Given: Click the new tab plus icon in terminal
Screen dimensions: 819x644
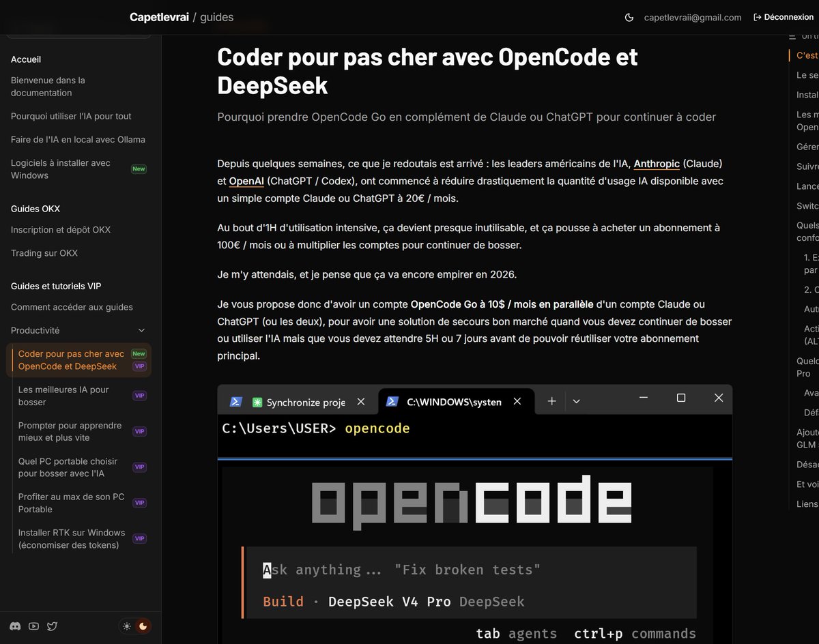Looking at the screenshot, I should (551, 401).
